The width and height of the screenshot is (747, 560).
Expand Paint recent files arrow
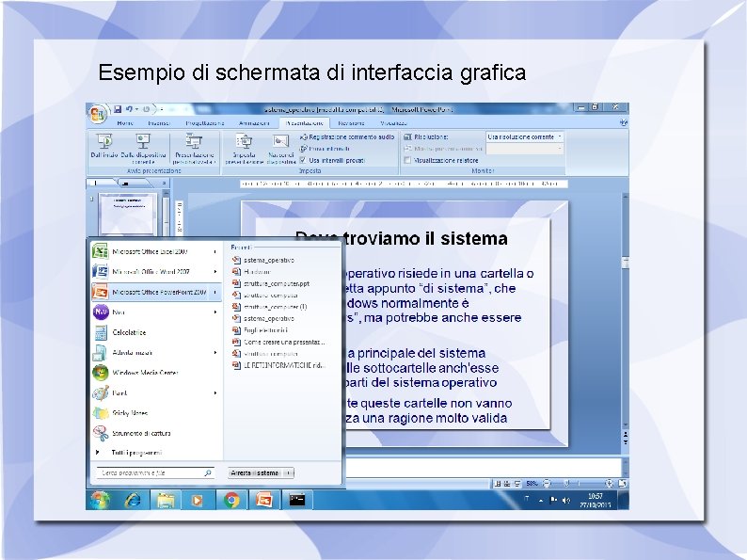pos(215,393)
